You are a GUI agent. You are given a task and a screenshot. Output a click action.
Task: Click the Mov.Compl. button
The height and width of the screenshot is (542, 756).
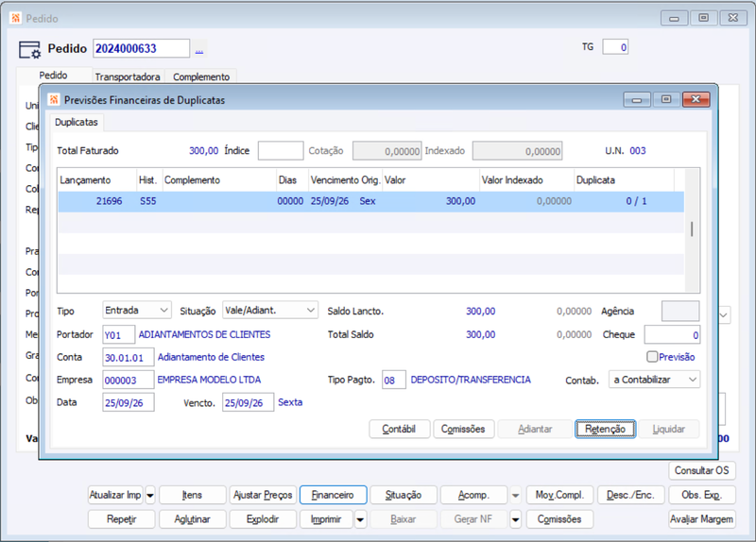[x=559, y=495]
